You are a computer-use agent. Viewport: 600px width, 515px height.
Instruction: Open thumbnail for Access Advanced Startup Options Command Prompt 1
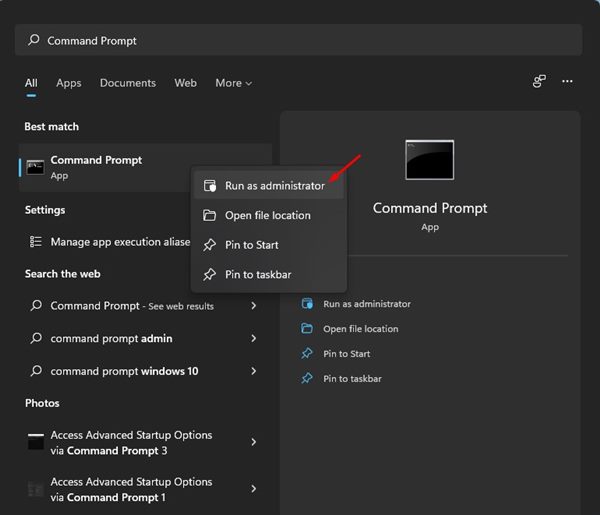click(36, 489)
